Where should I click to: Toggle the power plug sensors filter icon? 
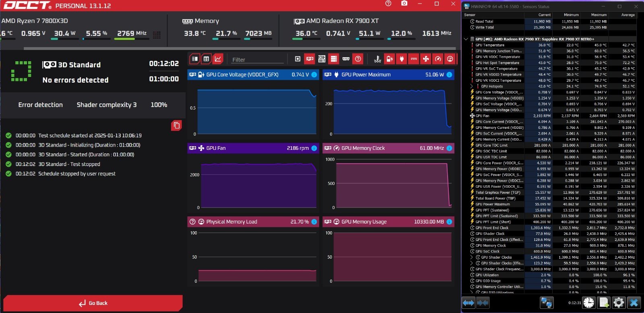402,59
